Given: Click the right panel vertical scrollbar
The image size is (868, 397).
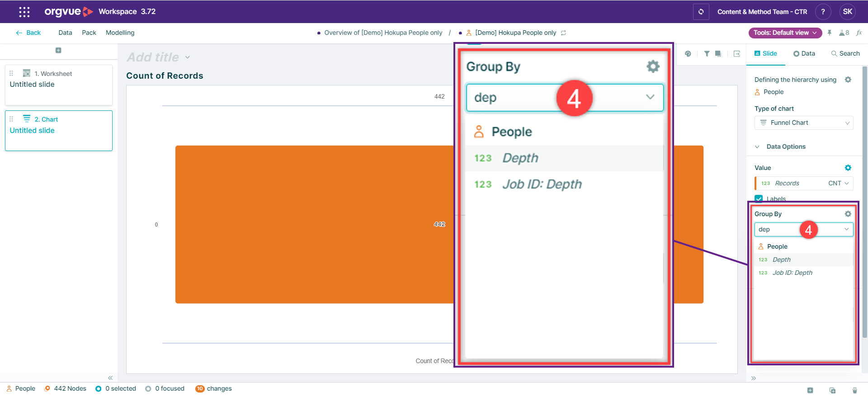Looking at the screenshot, I should (865, 202).
